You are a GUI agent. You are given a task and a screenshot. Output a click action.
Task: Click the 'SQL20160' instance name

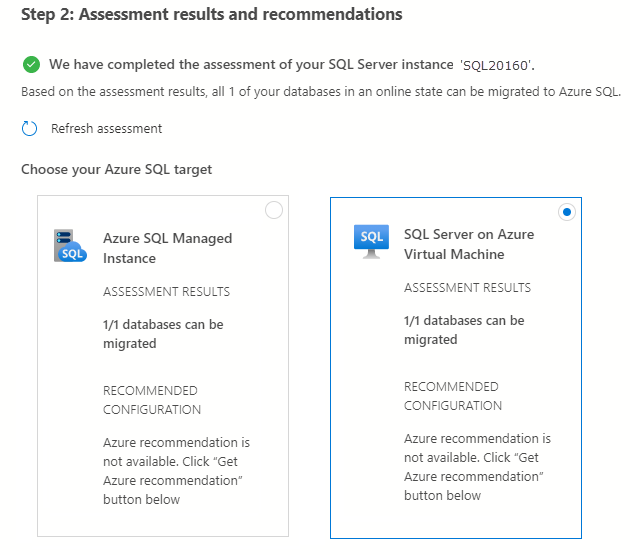[x=497, y=65]
